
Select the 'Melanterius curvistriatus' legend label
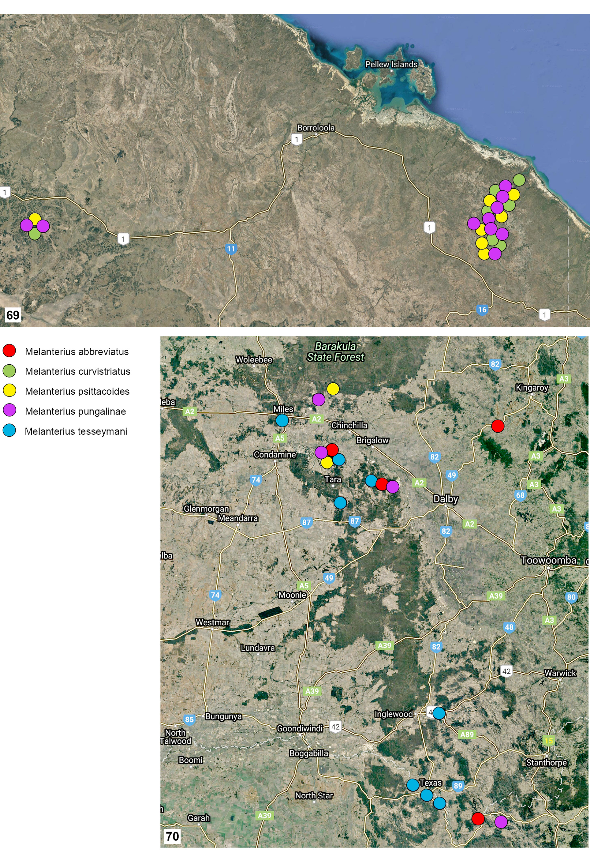click(x=78, y=371)
